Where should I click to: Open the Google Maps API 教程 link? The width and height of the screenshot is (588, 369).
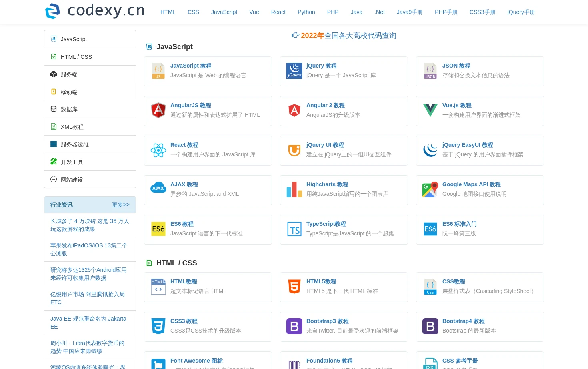tap(472, 184)
